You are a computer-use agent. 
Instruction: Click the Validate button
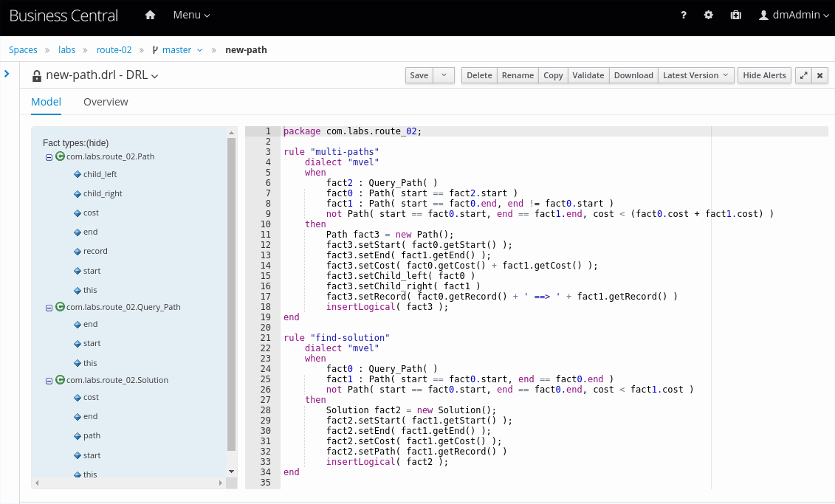pyautogui.click(x=588, y=75)
